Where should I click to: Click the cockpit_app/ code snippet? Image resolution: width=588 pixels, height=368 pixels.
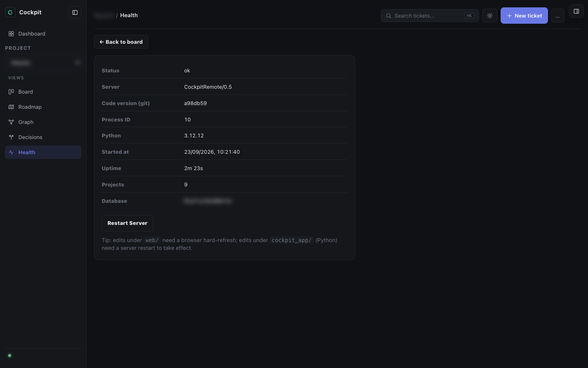pos(292,240)
